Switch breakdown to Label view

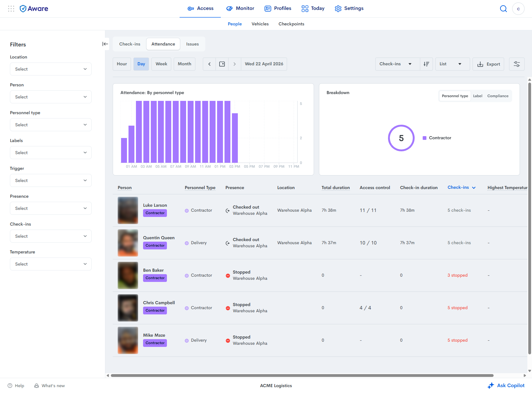477,96
